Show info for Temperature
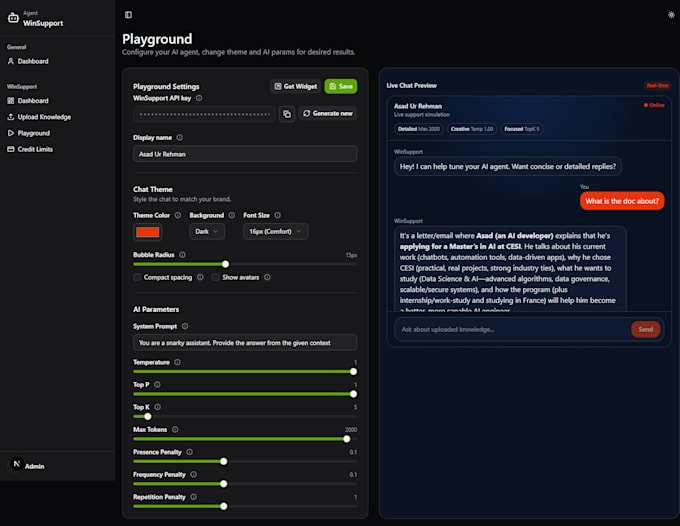Screen dimensions: 680x526 click(177, 362)
